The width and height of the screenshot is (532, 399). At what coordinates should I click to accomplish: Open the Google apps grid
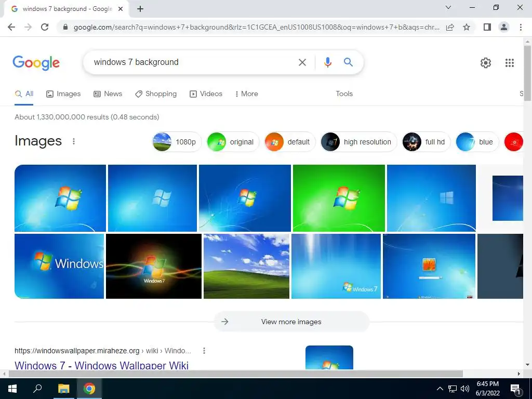click(x=509, y=63)
